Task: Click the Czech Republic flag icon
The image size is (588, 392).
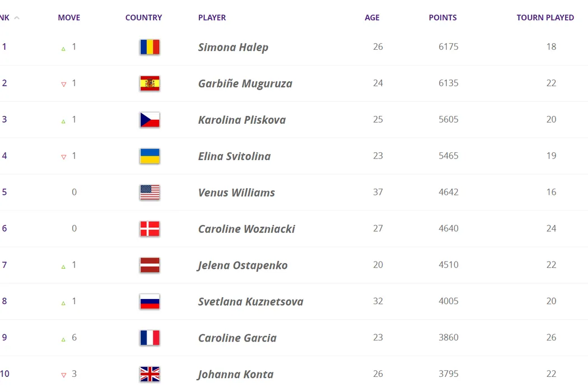Action: (x=150, y=120)
